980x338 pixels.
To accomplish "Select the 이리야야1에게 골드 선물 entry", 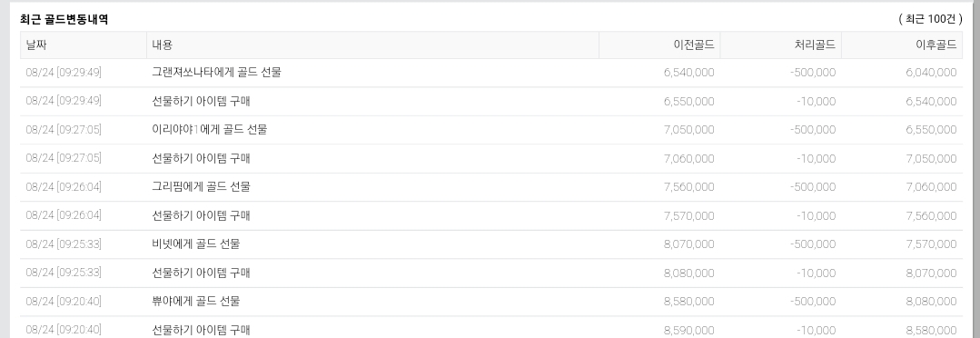I will coord(210,130).
